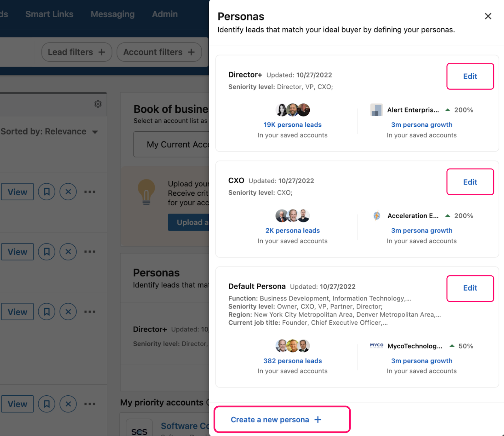Open the Admin menu
504x436 pixels.
point(165,14)
